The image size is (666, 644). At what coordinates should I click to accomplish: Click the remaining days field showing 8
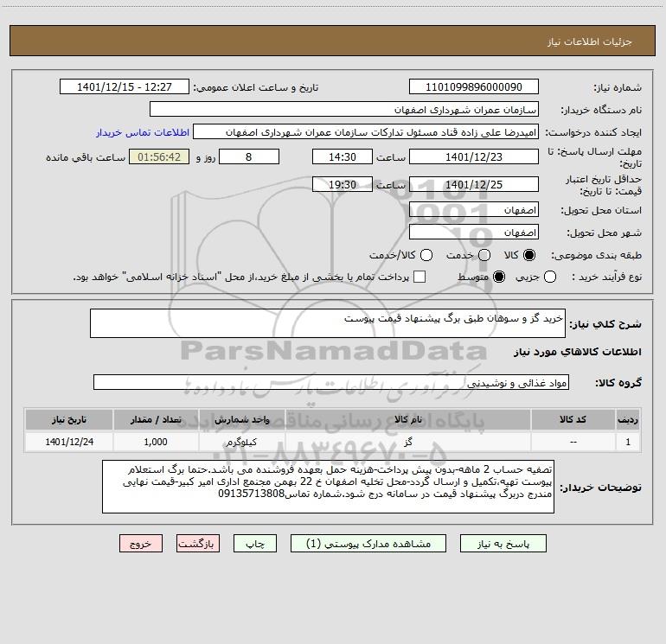click(249, 156)
